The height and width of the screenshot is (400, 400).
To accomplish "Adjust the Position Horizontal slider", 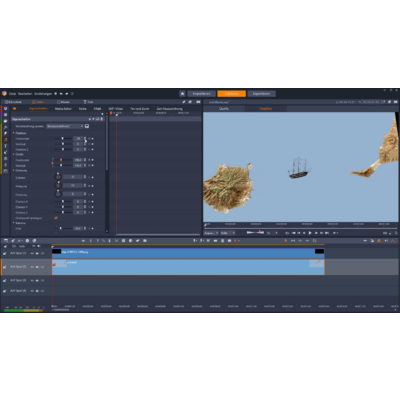I will (x=63, y=138).
